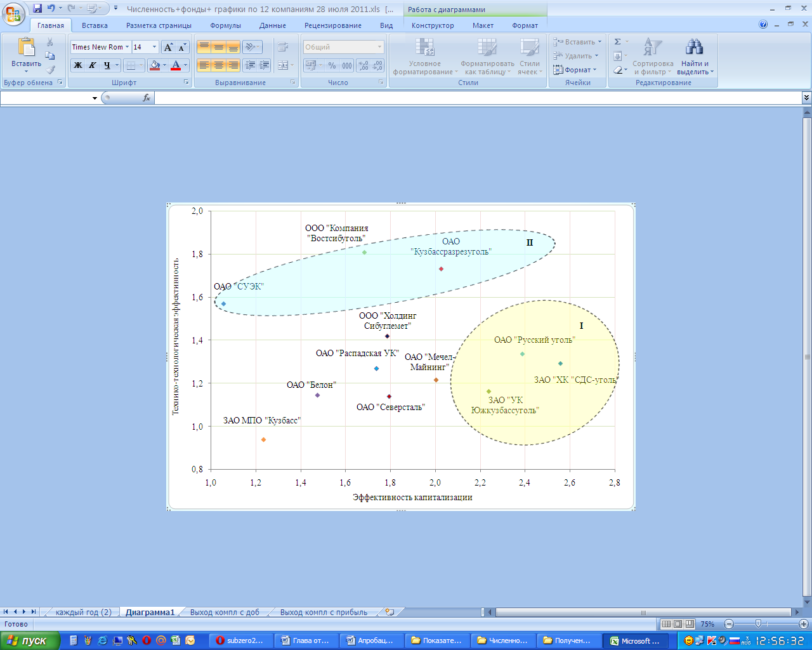Viewport: 812px width, 650px height.
Task: Undo the last action
Action: tap(51, 8)
